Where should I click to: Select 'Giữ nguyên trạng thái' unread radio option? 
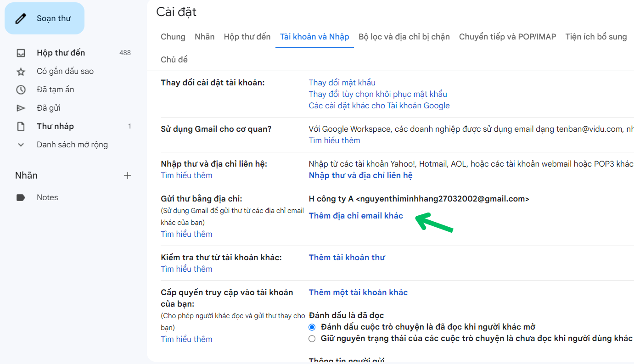pyautogui.click(x=312, y=339)
